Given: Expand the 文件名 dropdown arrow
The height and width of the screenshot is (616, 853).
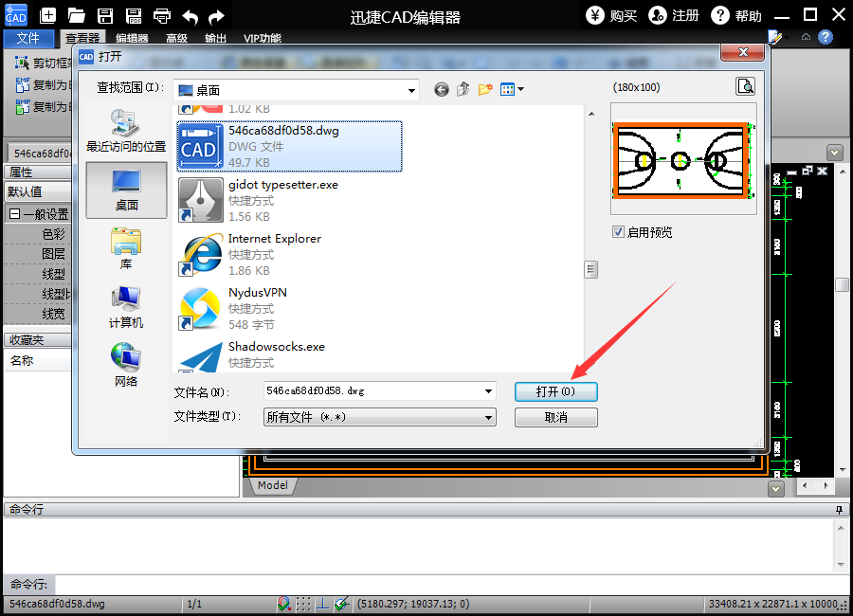Looking at the screenshot, I should (x=488, y=391).
